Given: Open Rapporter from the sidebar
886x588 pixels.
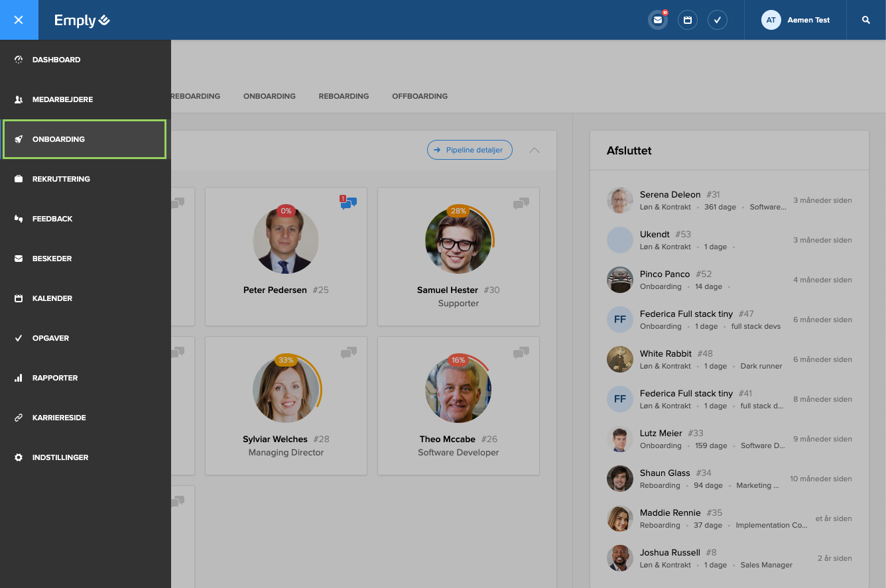Looking at the screenshot, I should tap(55, 378).
